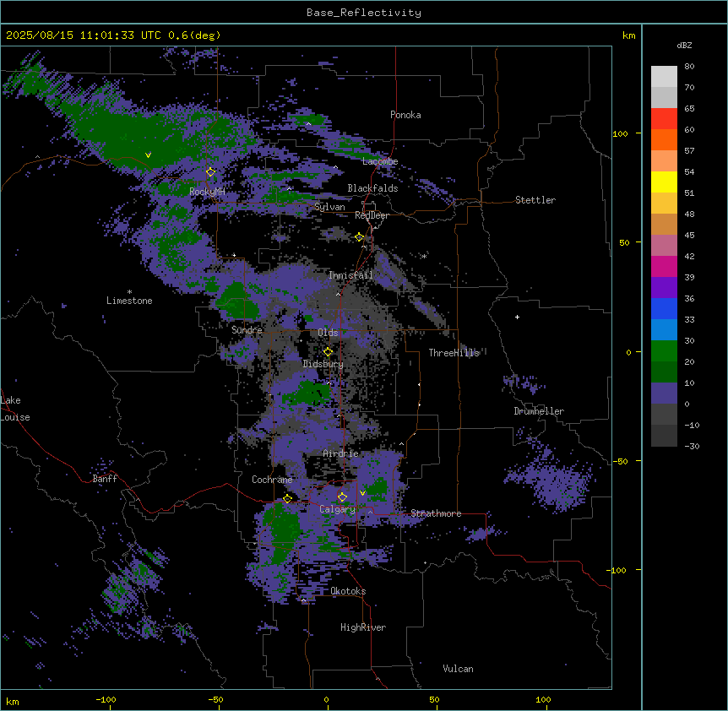Viewport: 728px width, 711px height.
Task: Click the yellow diamond marker above RockyMH
Action: pos(211,172)
